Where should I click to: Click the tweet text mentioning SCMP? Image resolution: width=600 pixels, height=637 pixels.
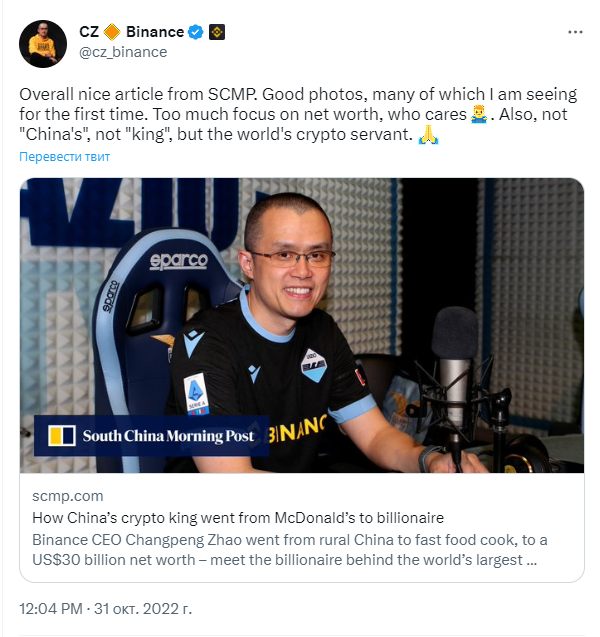point(298,115)
